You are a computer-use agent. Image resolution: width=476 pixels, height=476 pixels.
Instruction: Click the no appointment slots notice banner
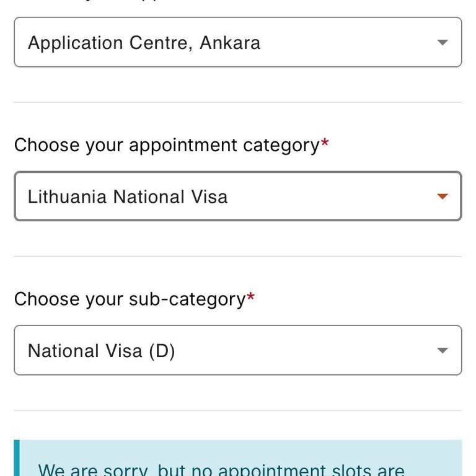pos(237,459)
